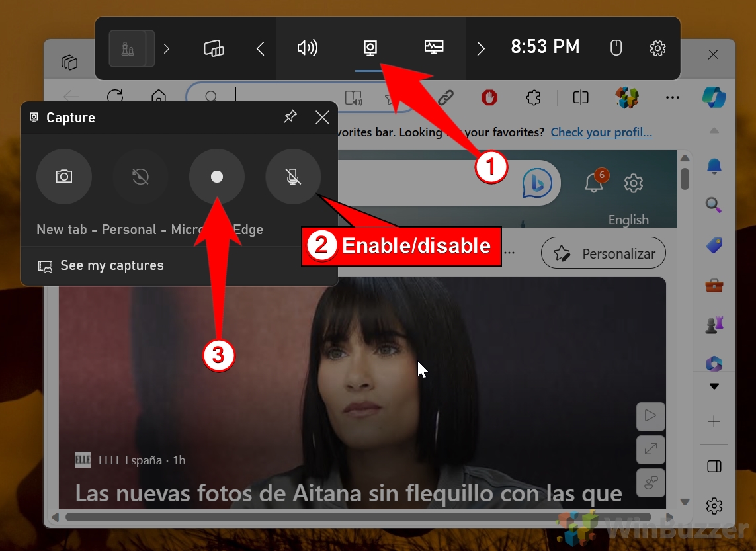756x551 pixels.
Task: Go back in Edge
Action: point(71,97)
